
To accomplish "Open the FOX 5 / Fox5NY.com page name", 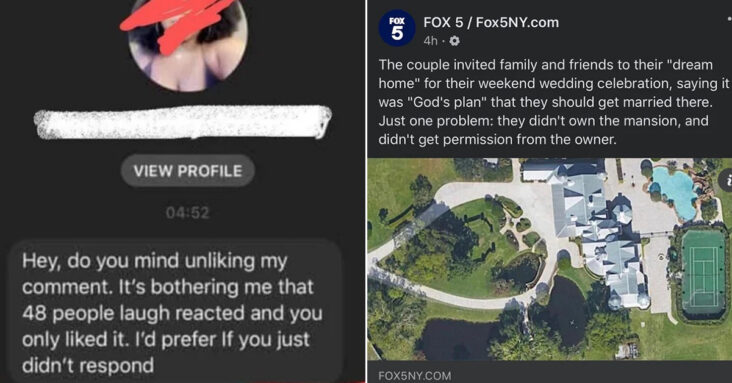I will tap(491, 22).
